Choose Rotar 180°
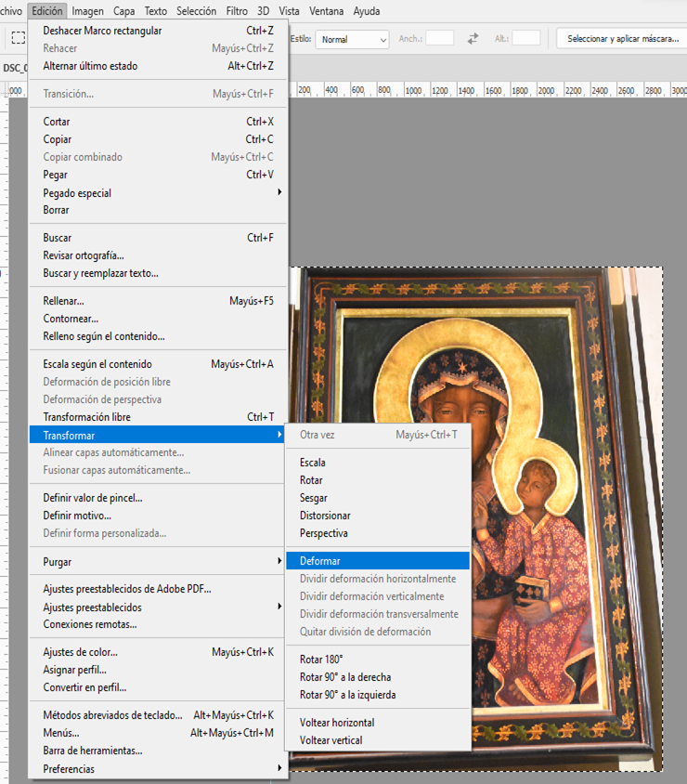The image size is (687, 784). pyautogui.click(x=378, y=660)
